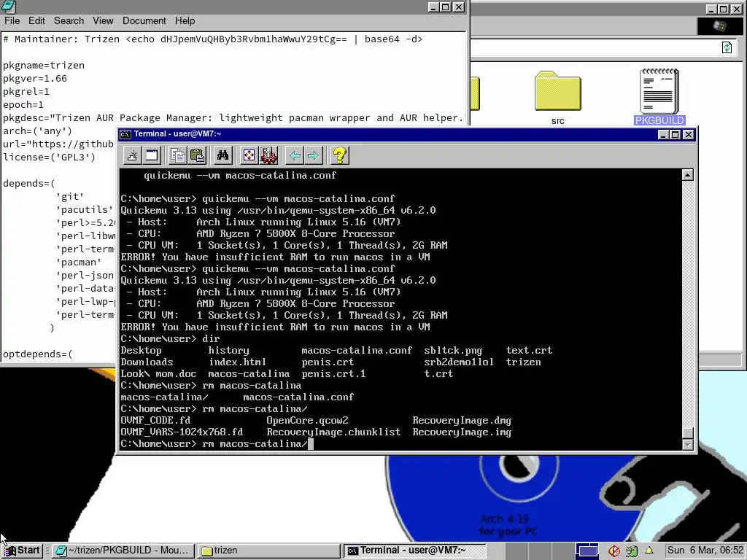Click the 'pkgver=1.66' line in Mousepad
The height and width of the screenshot is (560, 747).
[35, 78]
